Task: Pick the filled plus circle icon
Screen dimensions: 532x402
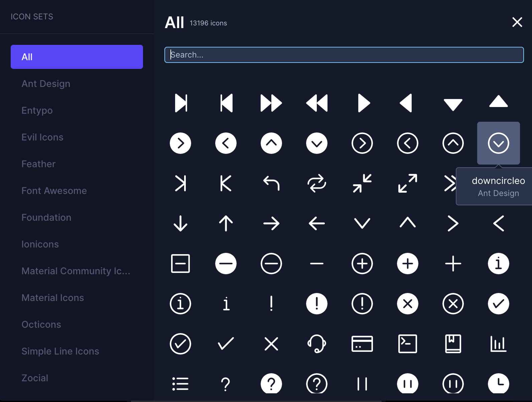Action: tap(407, 264)
